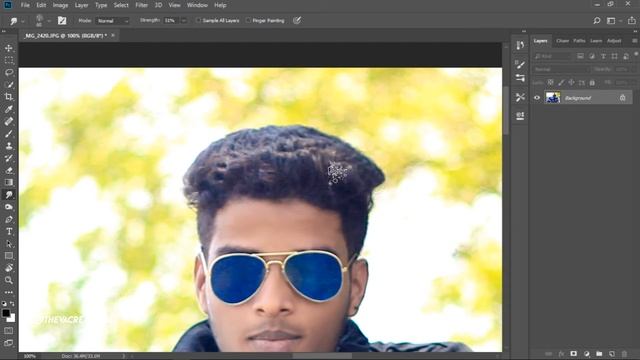Create a new group folder button
The image size is (640, 360).
599,353
